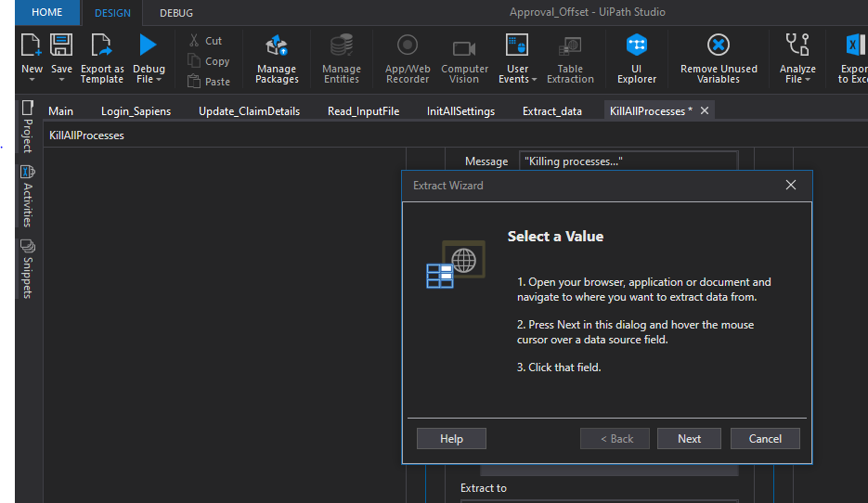Click Export as Template icon
Viewport: 868px width, 503px height.
[x=101, y=45]
